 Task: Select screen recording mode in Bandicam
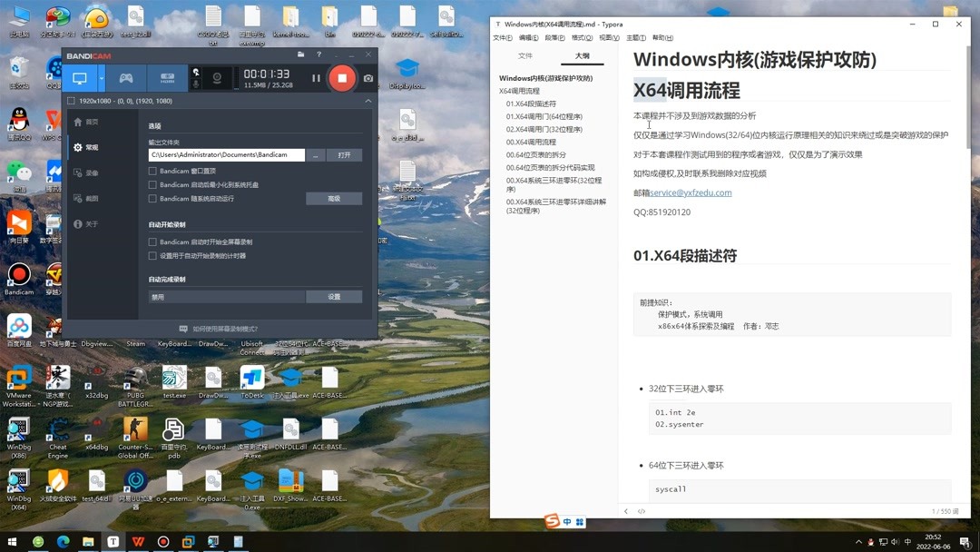point(83,77)
